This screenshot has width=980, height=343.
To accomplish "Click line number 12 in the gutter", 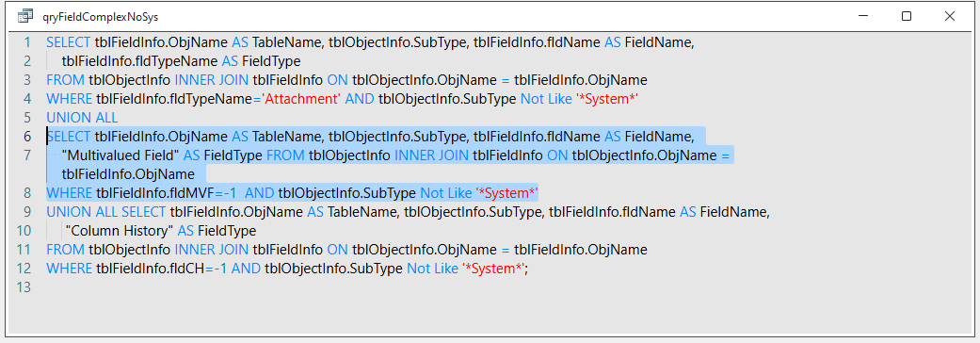I will point(24,269).
